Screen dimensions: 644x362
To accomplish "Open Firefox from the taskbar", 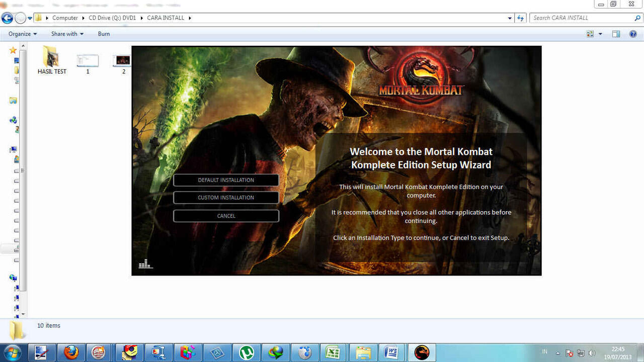I will 71,352.
